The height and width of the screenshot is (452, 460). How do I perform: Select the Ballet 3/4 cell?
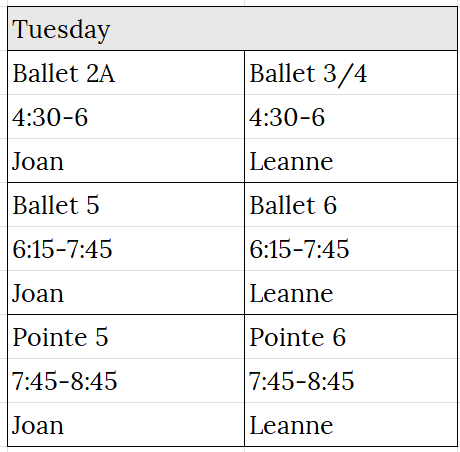[351, 73]
